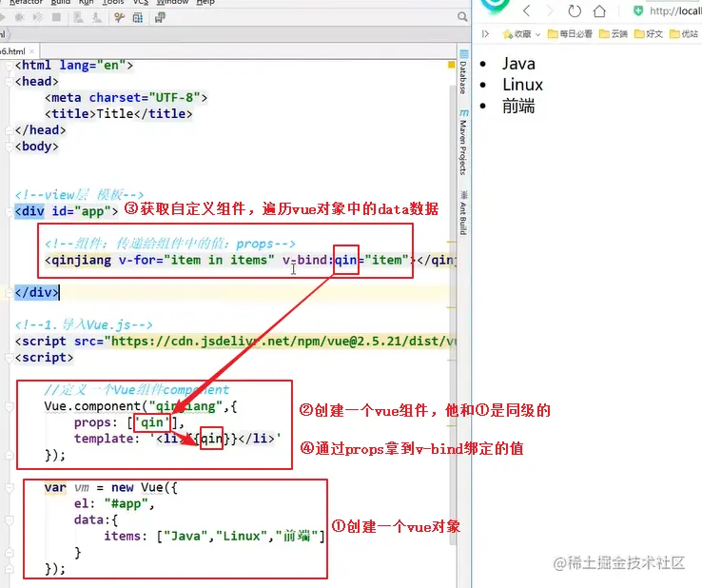The height and width of the screenshot is (588, 702).
Task: Collapse var vm fold marker
Action: (10, 488)
